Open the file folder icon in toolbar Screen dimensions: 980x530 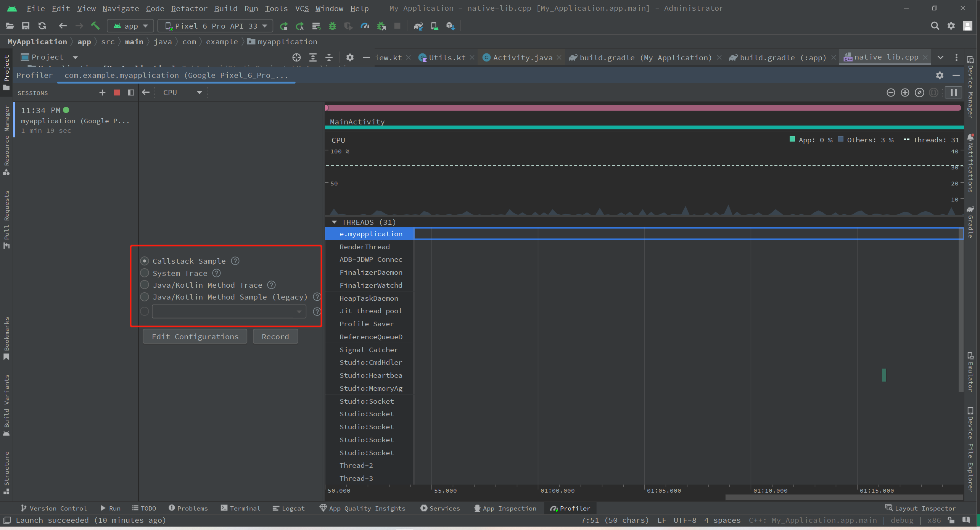point(10,26)
